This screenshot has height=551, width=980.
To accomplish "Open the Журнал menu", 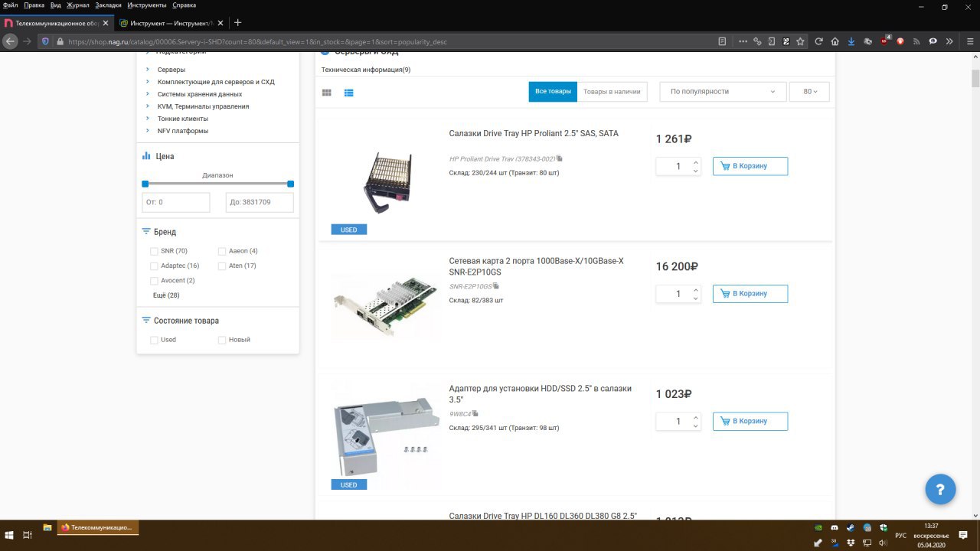I will pos(78,5).
